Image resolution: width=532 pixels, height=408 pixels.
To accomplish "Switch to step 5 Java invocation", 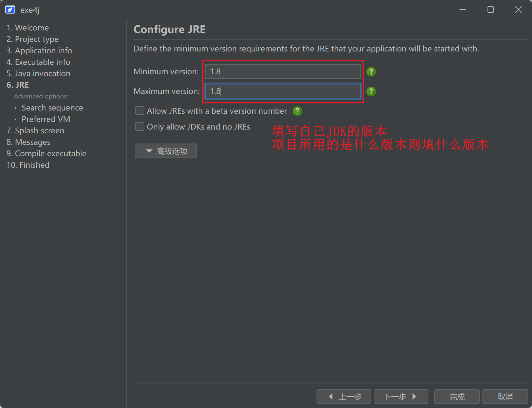I will point(38,73).
